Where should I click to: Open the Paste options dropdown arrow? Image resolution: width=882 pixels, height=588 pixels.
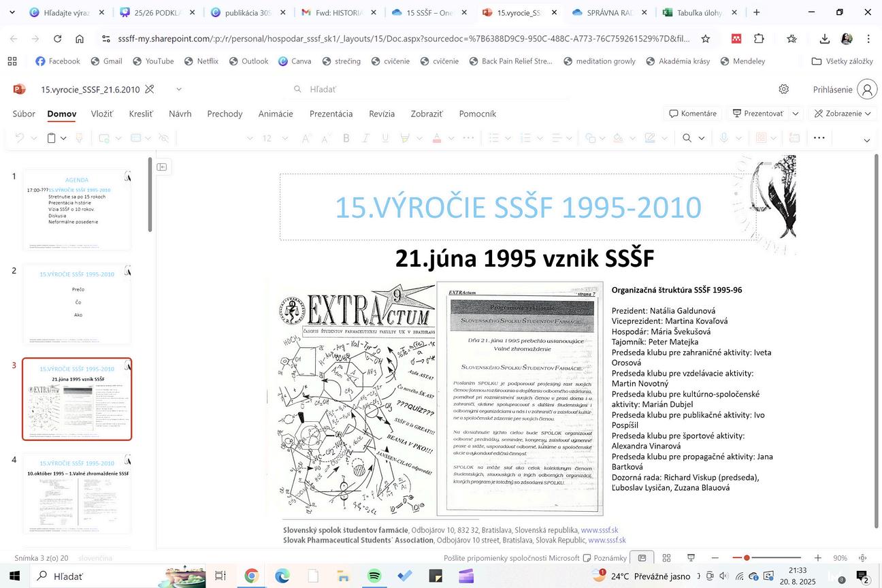[63, 138]
